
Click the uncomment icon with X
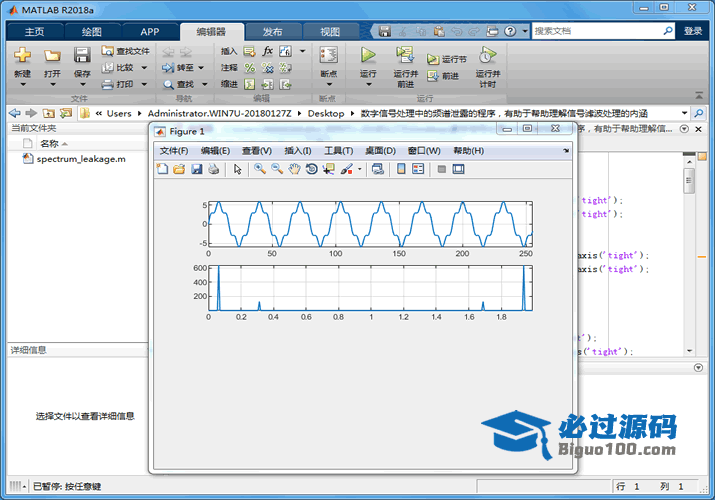[x=268, y=68]
